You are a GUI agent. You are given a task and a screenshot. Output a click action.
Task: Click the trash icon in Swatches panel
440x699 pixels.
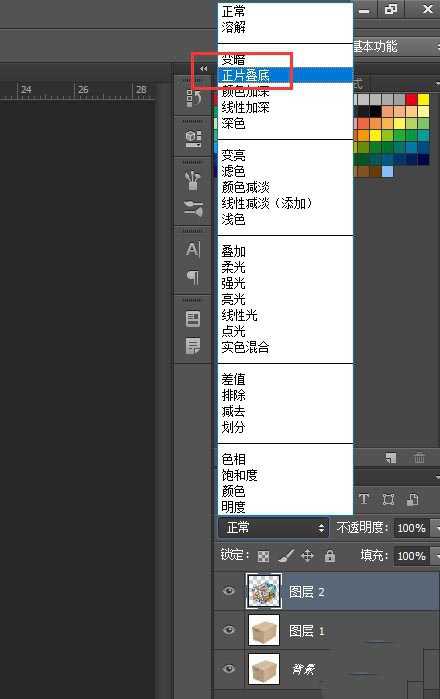point(419,458)
